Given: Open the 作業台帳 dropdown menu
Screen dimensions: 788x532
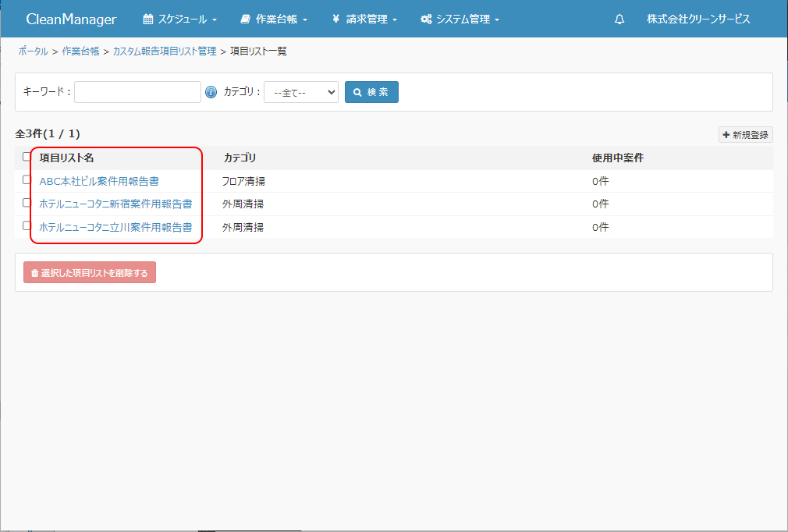Looking at the screenshot, I should coord(274,20).
